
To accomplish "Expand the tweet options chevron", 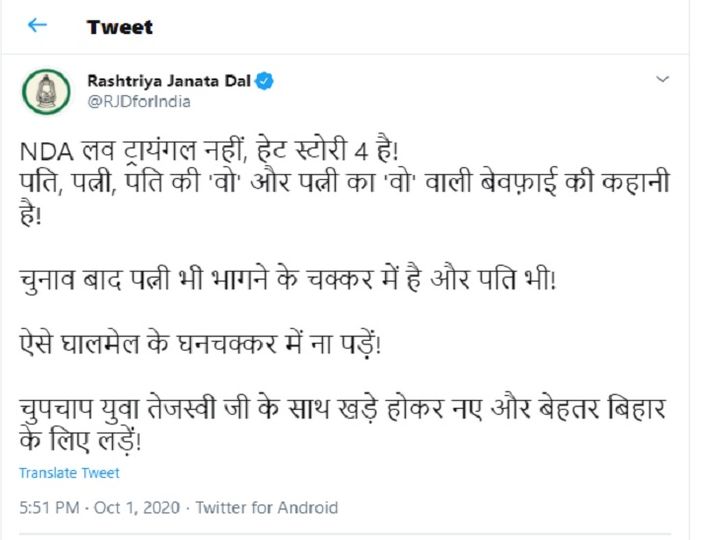I will coord(662,79).
